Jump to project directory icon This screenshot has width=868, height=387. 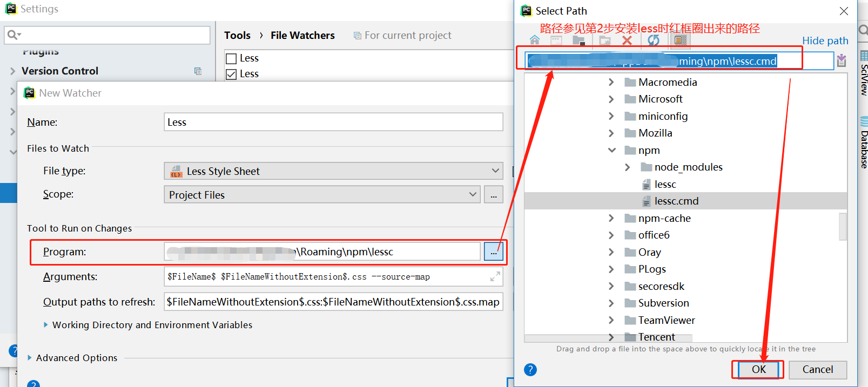pos(578,40)
